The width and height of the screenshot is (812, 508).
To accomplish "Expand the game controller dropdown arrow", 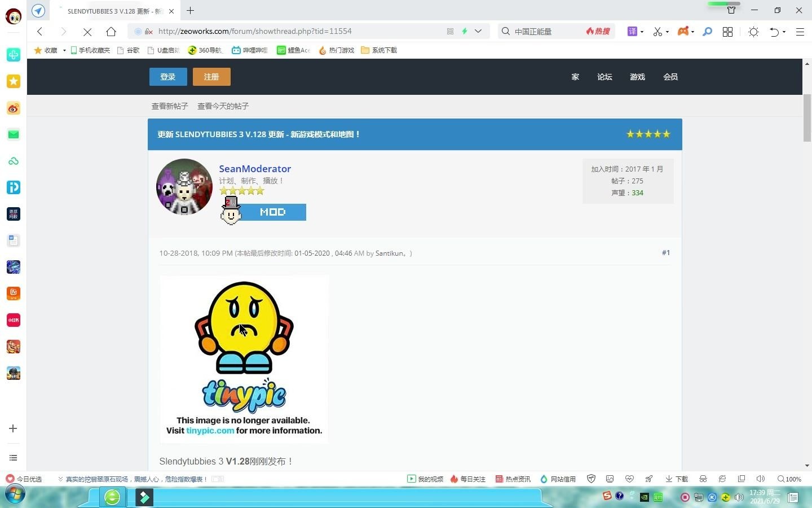I will 692,32.
